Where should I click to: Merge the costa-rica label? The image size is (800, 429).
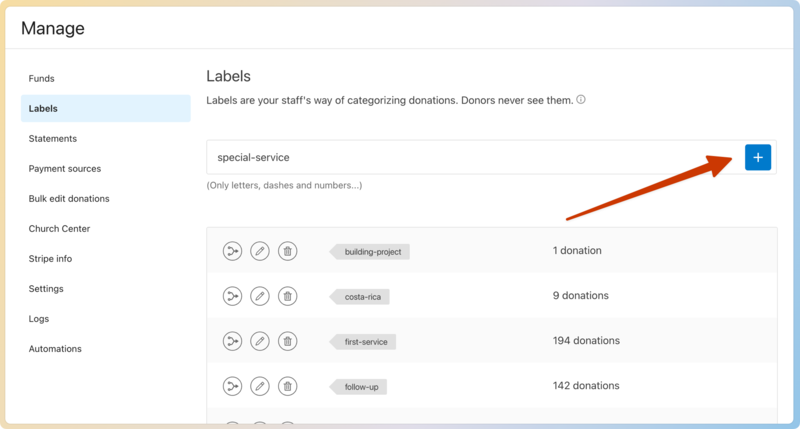pos(232,296)
